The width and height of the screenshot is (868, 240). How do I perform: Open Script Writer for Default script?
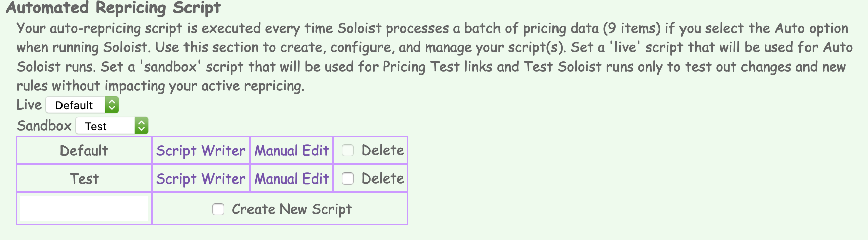point(201,150)
